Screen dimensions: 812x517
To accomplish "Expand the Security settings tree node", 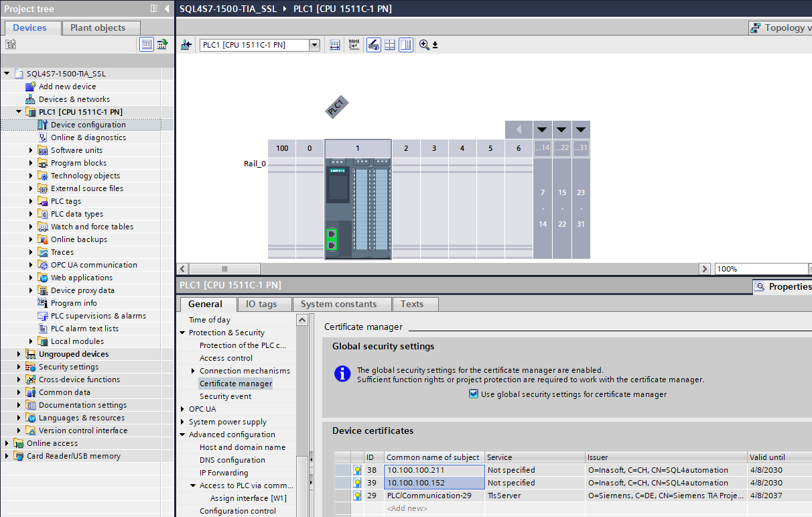I will (19, 367).
